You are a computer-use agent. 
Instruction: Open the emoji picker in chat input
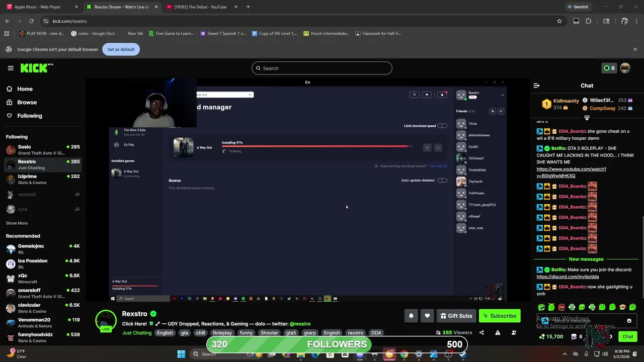(629, 321)
